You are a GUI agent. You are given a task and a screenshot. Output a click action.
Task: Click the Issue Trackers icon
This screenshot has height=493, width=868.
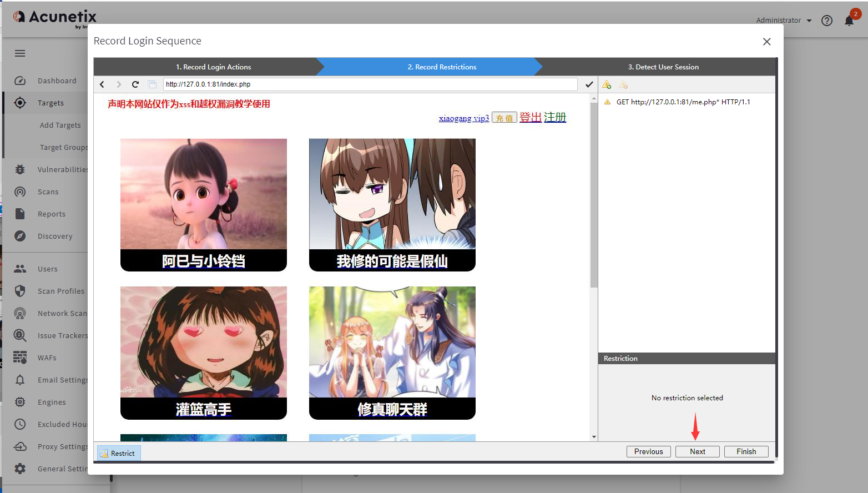pyautogui.click(x=20, y=335)
